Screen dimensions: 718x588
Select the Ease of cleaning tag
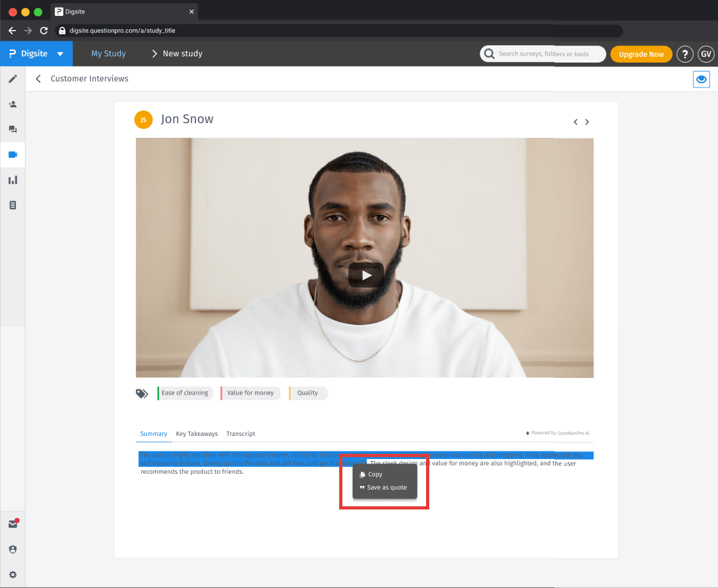[185, 393]
